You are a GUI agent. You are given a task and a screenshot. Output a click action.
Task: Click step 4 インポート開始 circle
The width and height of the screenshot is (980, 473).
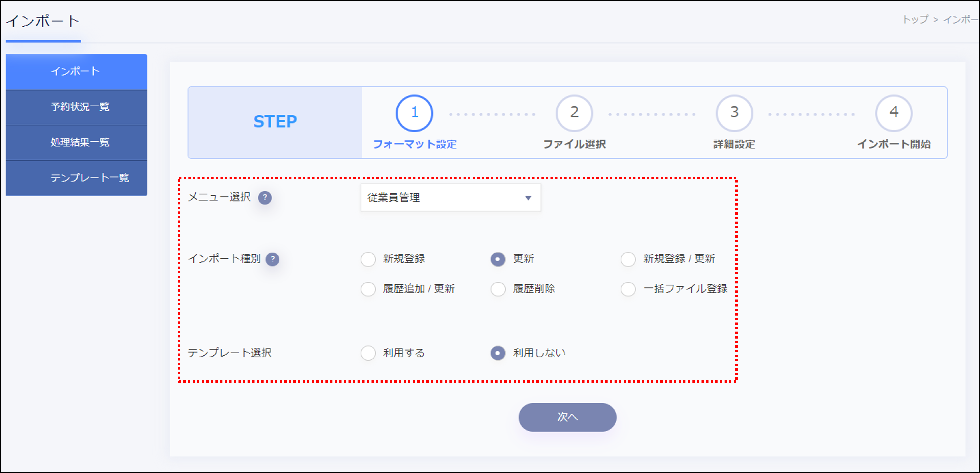(x=894, y=112)
